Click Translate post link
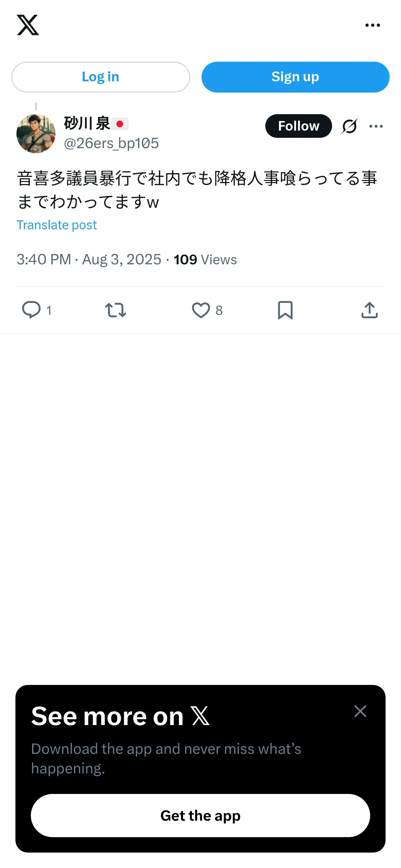Image resolution: width=401 pixels, height=868 pixels. coord(57,225)
